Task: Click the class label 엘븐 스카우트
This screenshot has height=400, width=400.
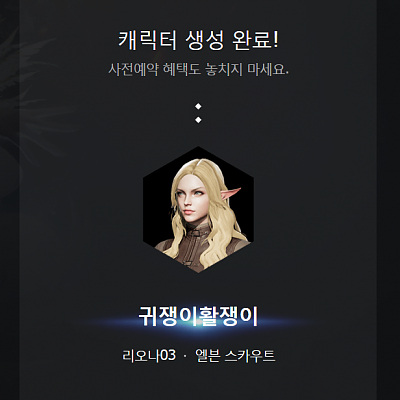Action: click(235, 355)
